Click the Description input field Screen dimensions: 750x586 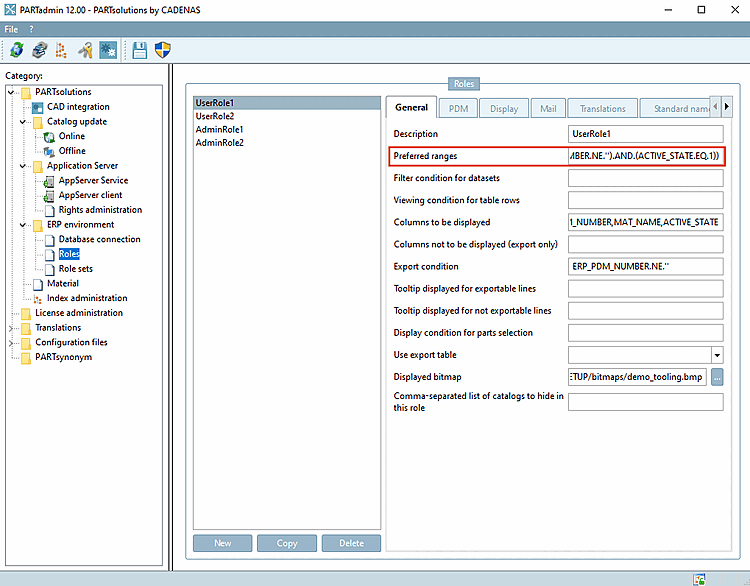(x=645, y=134)
